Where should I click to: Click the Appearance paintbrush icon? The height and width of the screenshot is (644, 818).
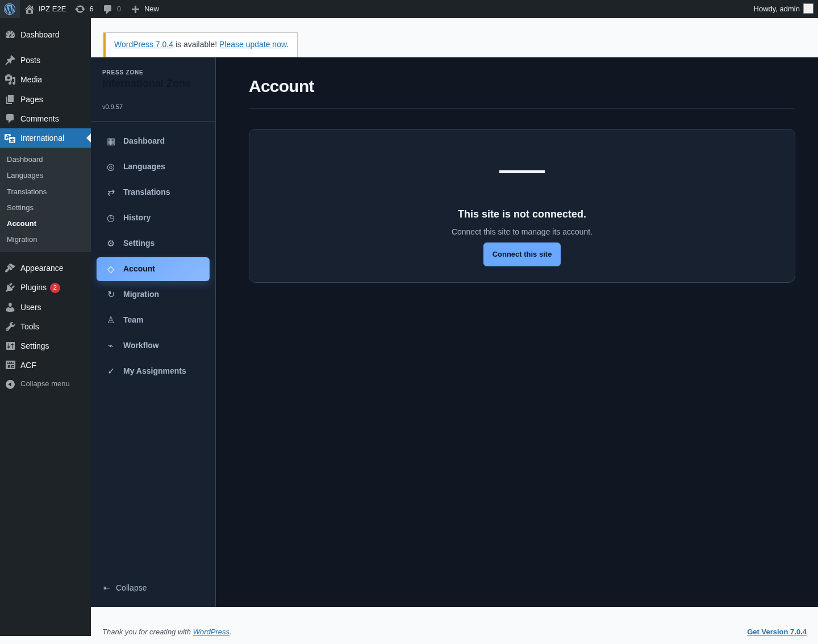(10, 268)
